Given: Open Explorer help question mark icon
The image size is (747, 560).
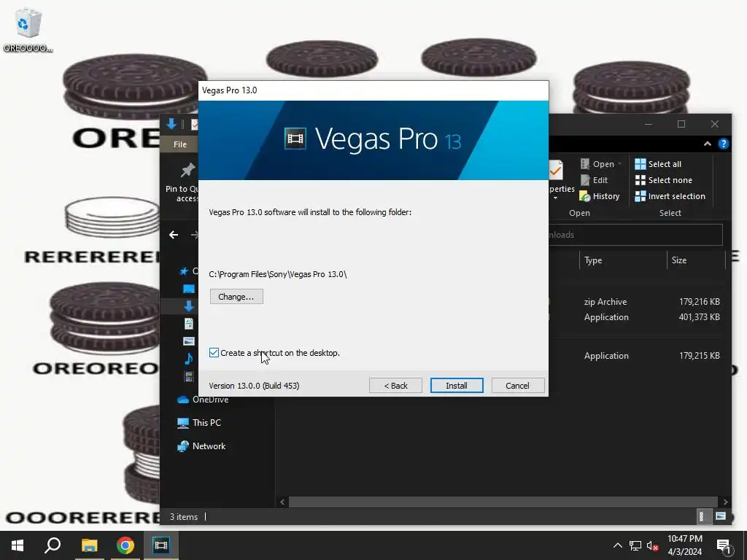Looking at the screenshot, I should click(723, 144).
